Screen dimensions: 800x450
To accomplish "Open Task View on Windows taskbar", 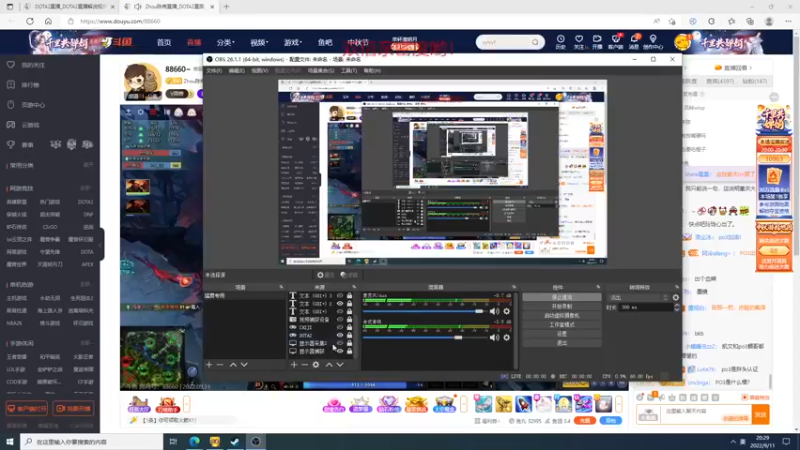I will pos(173,441).
